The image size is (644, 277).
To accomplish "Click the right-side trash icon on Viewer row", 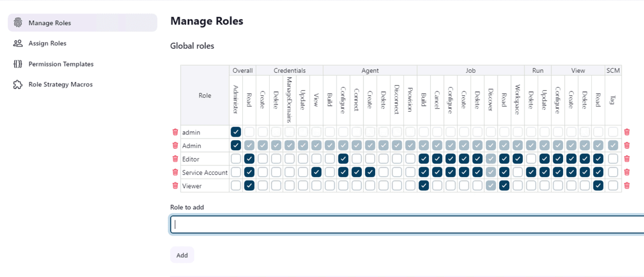I will tap(627, 186).
